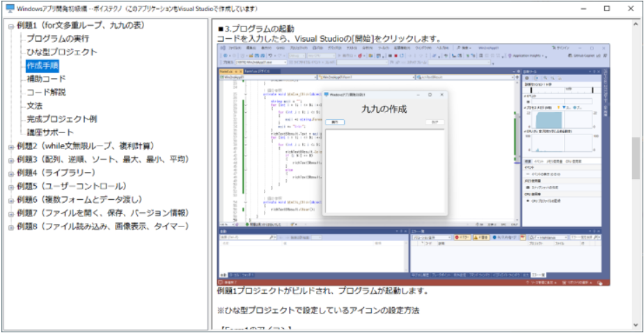The width and height of the screenshot is (644, 333).
Task: Click サインイン in the embedded Visual Studio title bar
Action: click(x=561, y=48)
